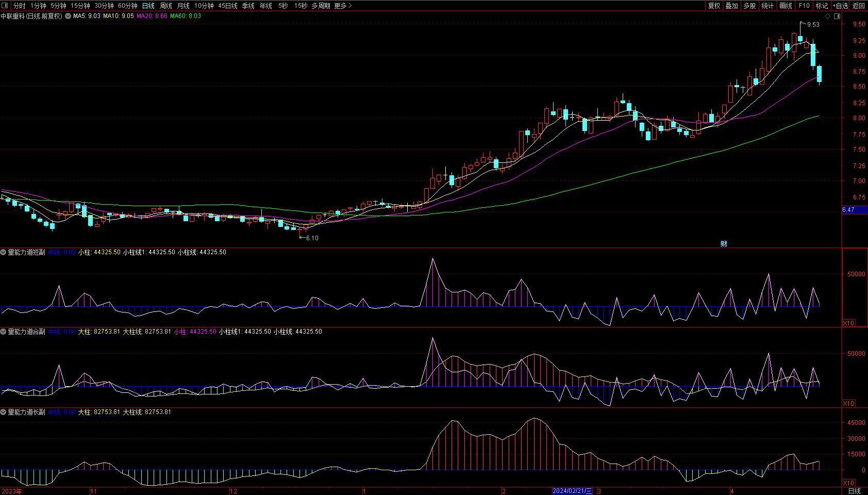Toggle the left sidebar panel icon

coord(5,6)
